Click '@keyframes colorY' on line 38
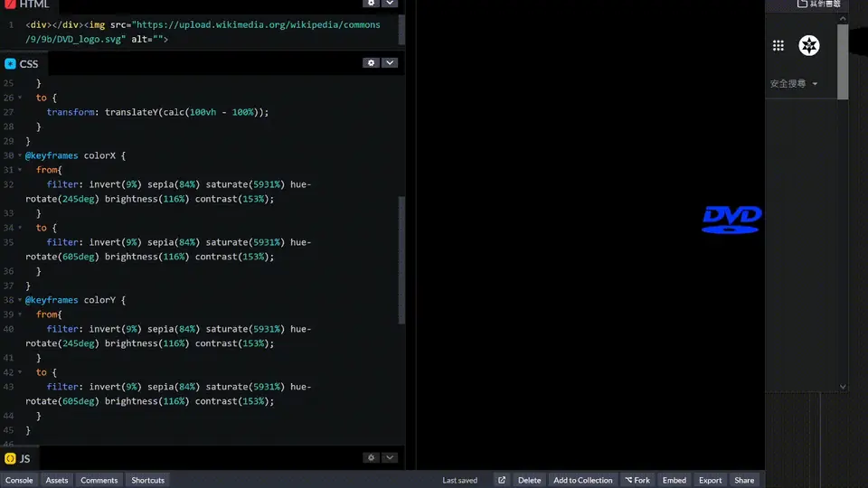This screenshot has height=488, width=868. pyautogui.click(x=71, y=300)
